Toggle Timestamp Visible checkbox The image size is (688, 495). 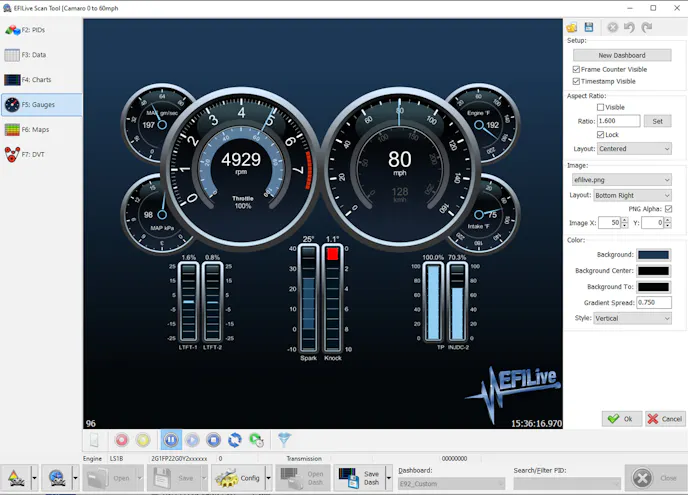pyautogui.click(x=577, y=82)
